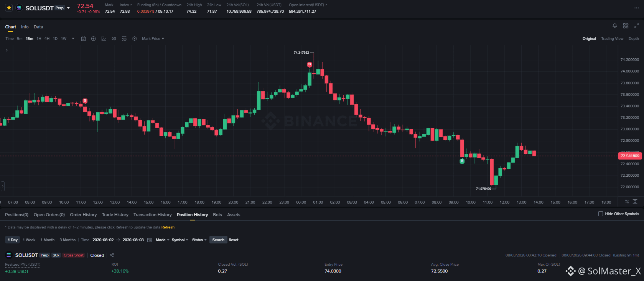Click the share icon next to Closed
Image resolution: width=644 pixels, height=281 pixels.
pyautogui.click(x=112, y=255)
